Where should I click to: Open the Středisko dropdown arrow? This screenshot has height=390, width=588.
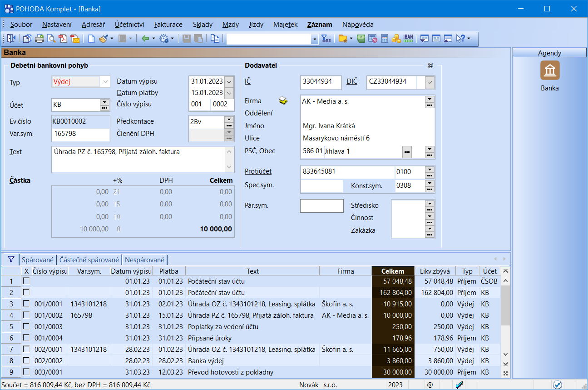pyautogui.click(x=430, y=203)
